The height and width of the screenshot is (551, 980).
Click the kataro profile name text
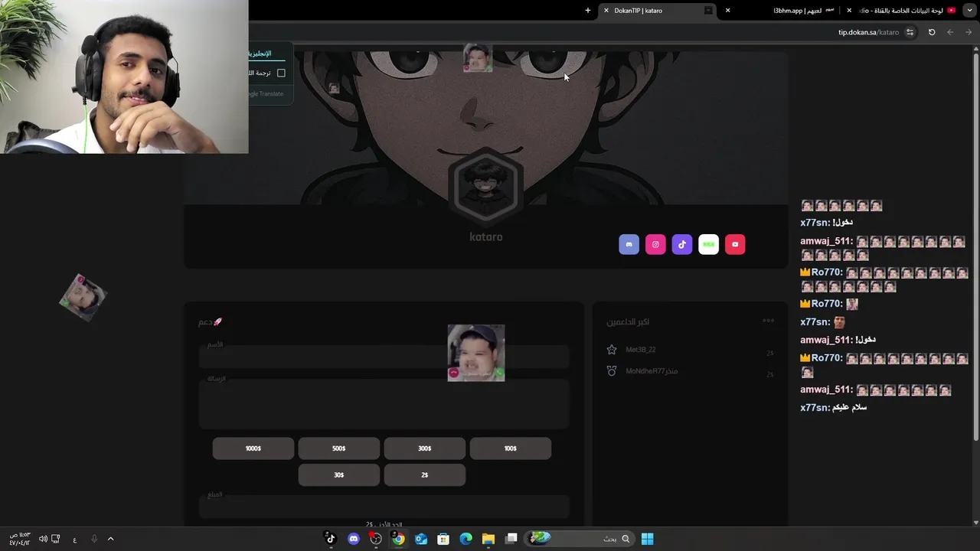[486, 237]
